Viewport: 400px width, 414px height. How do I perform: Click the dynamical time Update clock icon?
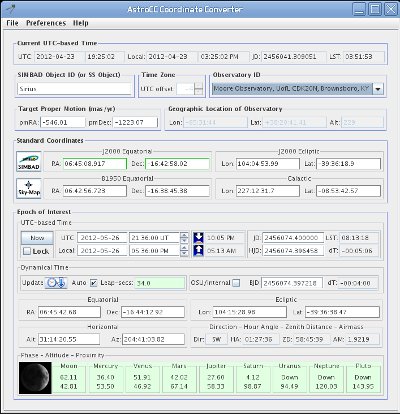[x=56, y=283]
